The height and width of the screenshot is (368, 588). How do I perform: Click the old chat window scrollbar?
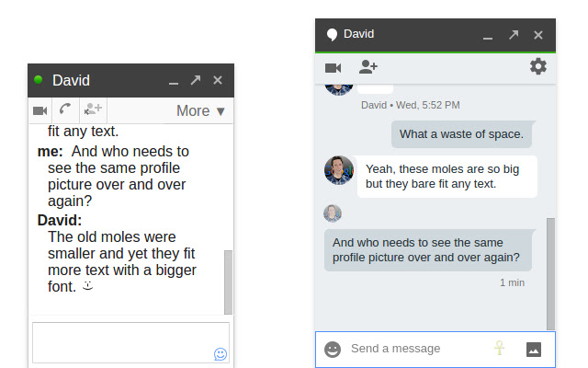point(228,281)
